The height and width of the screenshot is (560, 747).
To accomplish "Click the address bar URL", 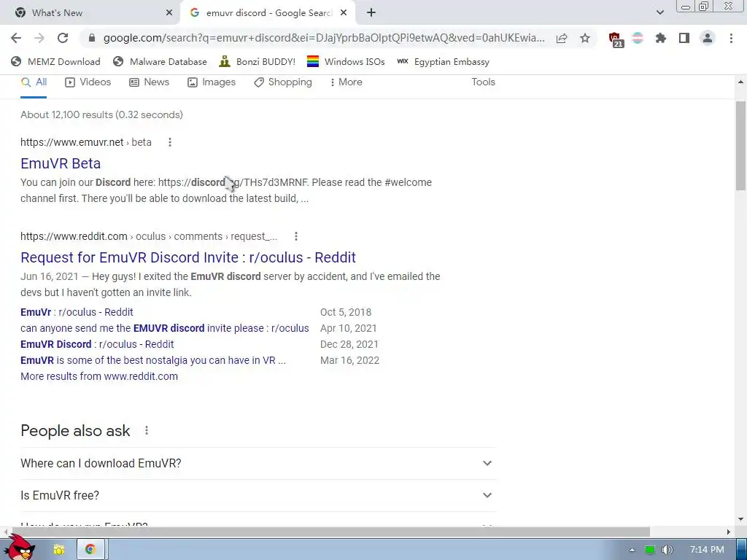I will [324, 38].
